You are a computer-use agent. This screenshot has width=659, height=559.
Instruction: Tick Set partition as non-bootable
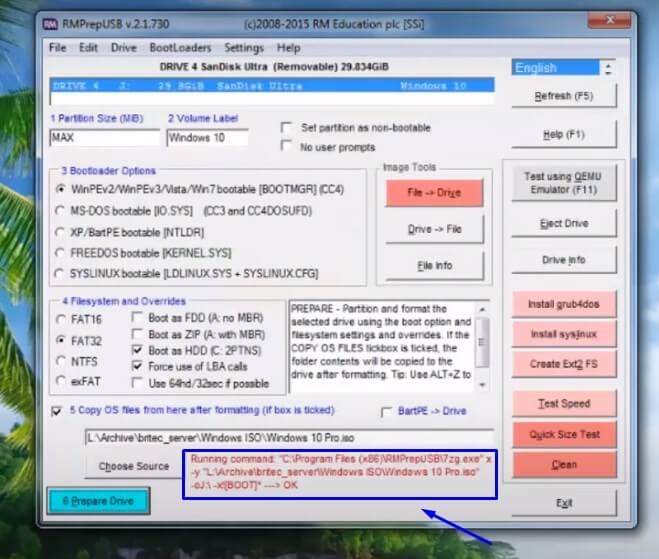(x=287, y=127)
